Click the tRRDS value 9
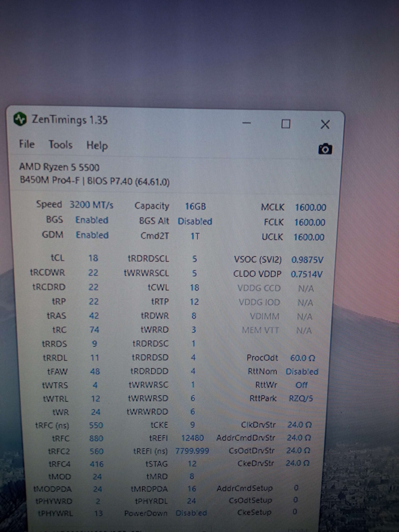The width and height of the screenshot is (399, 532). pos(95,344)
